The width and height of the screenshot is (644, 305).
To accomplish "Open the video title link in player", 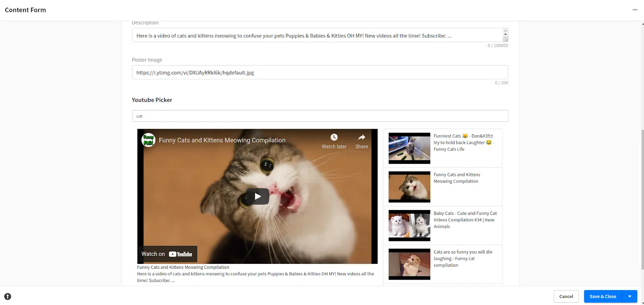I will point(222,140).
